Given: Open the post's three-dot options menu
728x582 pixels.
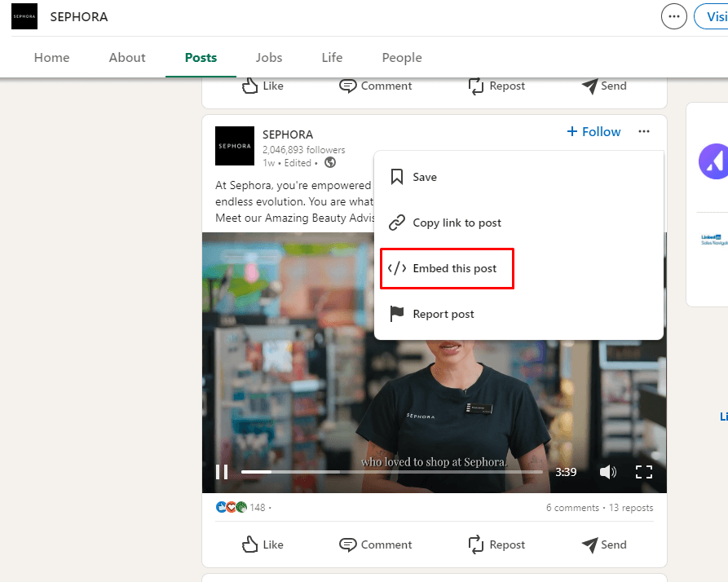Looking at the screenshot, I should coord(644,132).
